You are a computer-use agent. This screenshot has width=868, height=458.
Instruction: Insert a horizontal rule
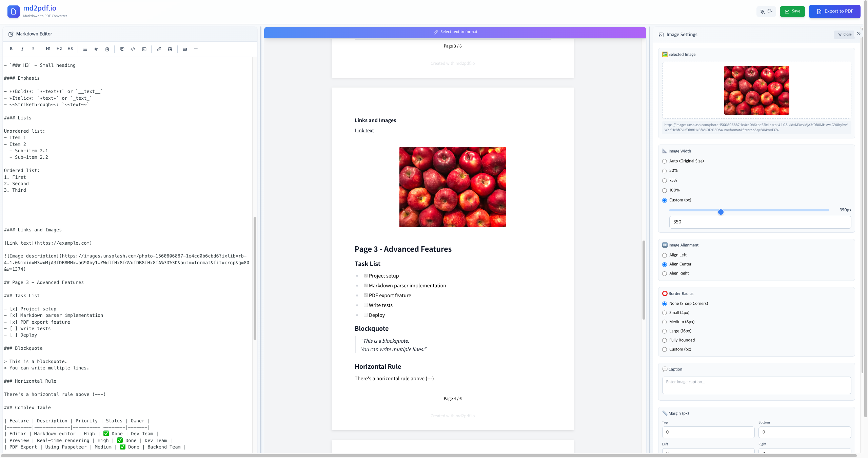coord(196,49)
